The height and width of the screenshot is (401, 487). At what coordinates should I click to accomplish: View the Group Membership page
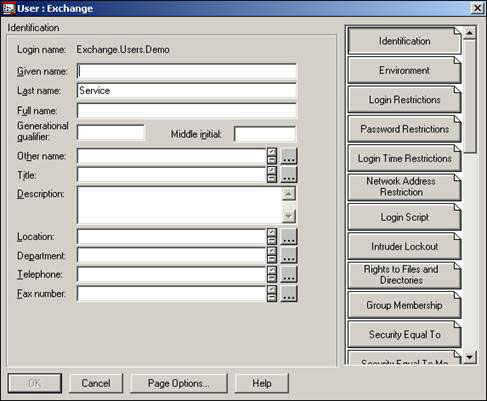tap(404, 305)
